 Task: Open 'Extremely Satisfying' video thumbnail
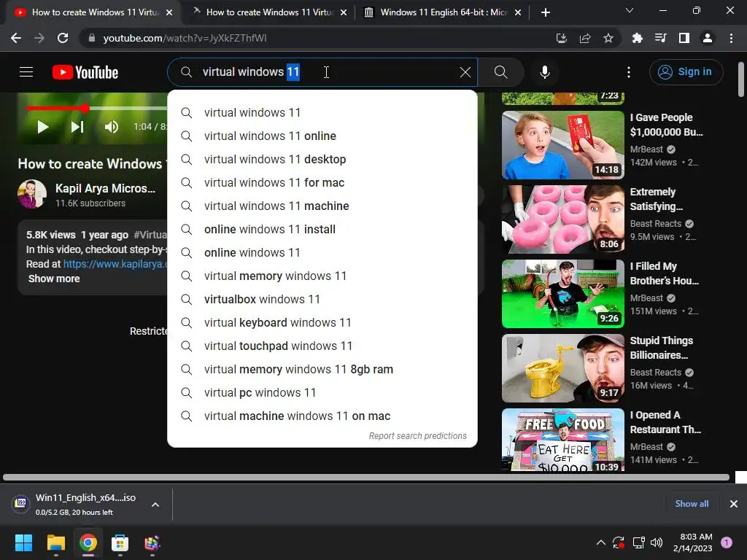pos(562,219)
